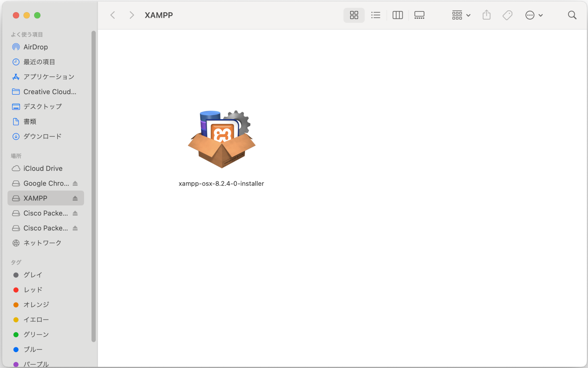Click the tag edit icon

tap(508, 15)
